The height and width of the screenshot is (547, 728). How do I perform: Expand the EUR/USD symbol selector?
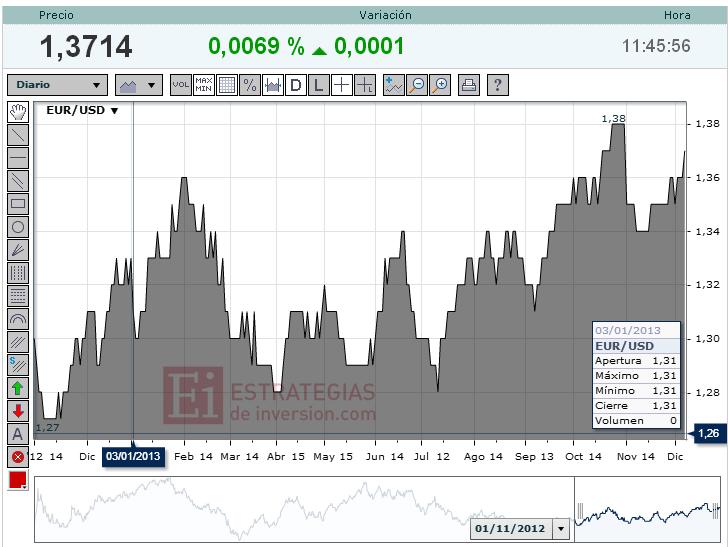pyautogui.click(x=82, y=111)
